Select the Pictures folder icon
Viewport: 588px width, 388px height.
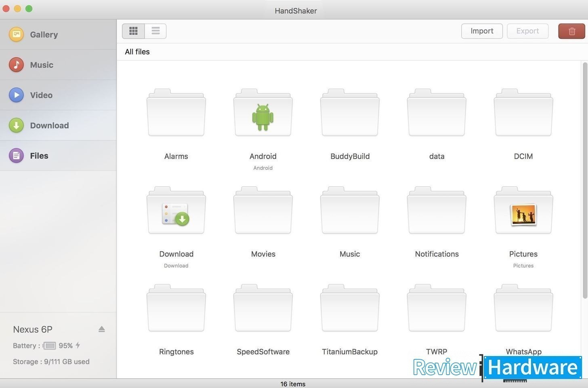pyautogui.click(x=523, y=210)
